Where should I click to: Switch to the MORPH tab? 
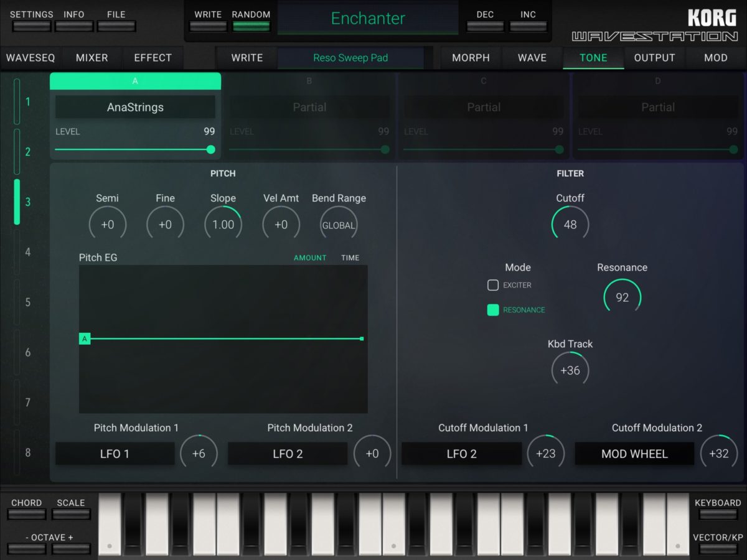[x=471, y=58]
